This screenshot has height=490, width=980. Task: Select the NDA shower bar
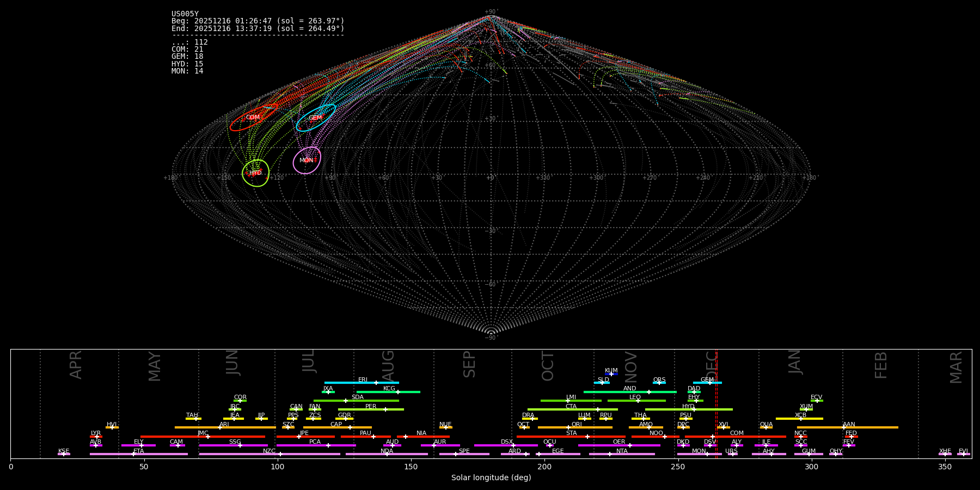coord(387,454)
